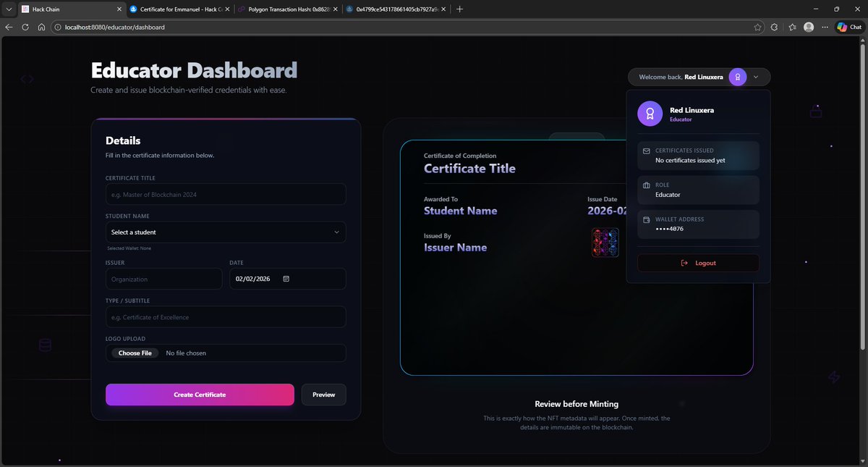The image size is (868, 467).
Task: Switch to Certificate for Emmanuel tab
Action: pyautogui.click(x=181, y=9)
